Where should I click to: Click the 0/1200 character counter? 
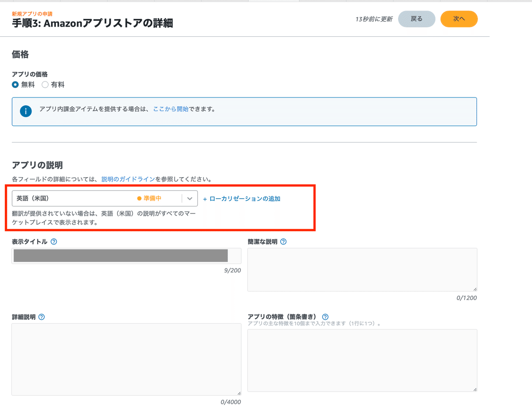click(467, 298)
